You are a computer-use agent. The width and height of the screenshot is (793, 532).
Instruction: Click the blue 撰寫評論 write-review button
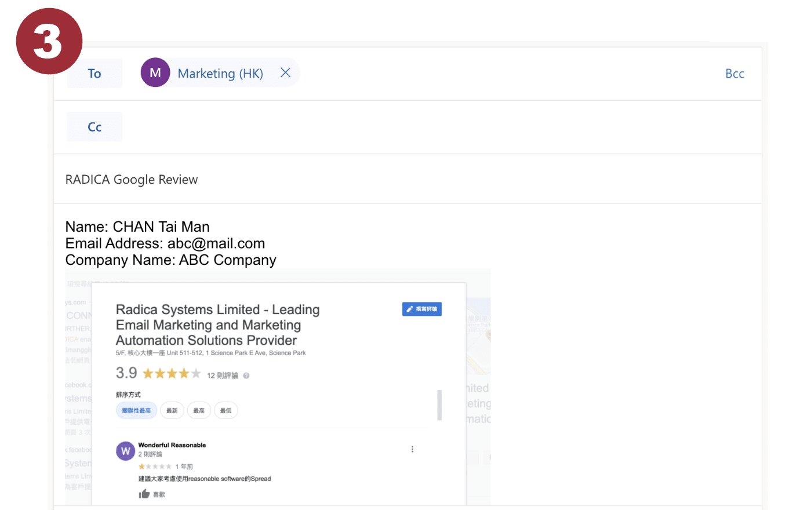[422, 309]
